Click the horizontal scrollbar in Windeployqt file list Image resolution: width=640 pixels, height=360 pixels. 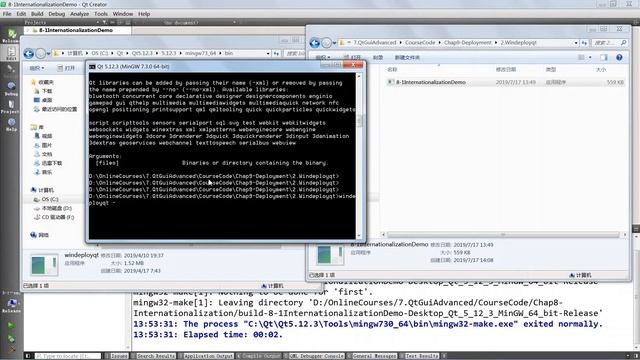(x=504, y=235)
